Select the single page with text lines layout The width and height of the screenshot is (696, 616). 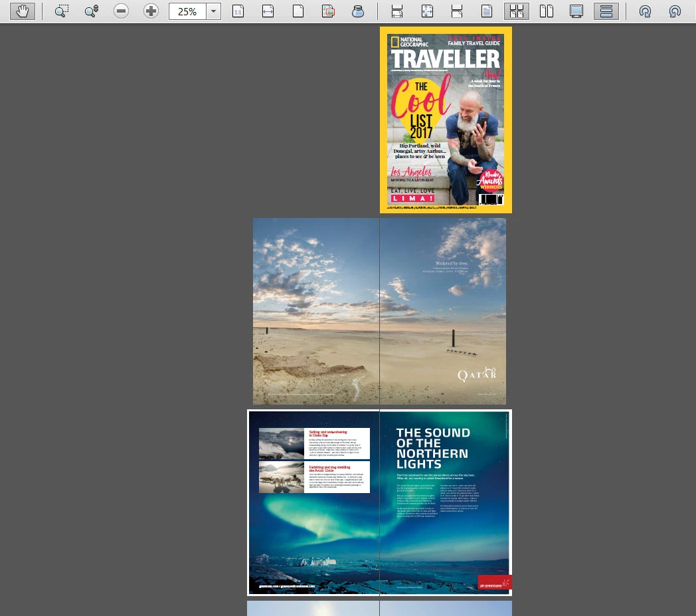487,11
